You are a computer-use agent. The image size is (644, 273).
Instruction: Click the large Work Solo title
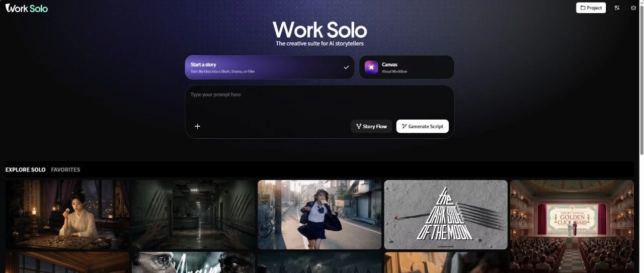click(x=319, y=30)
